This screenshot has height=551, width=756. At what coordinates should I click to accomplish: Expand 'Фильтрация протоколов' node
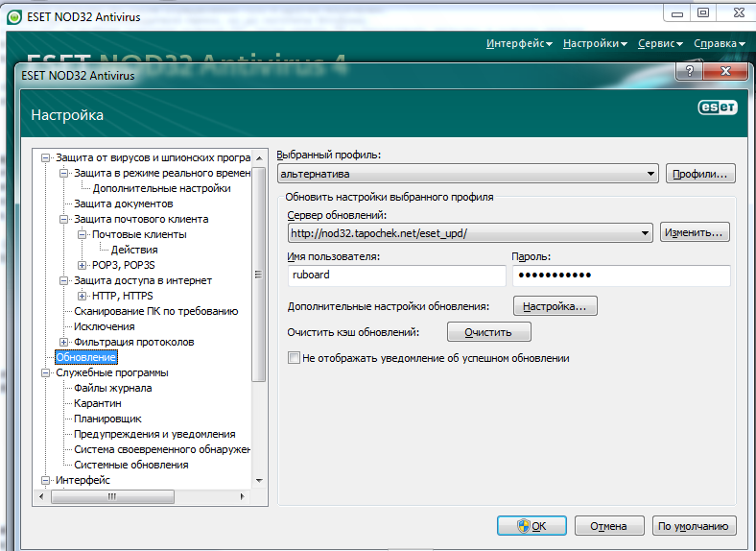(63, 342)
